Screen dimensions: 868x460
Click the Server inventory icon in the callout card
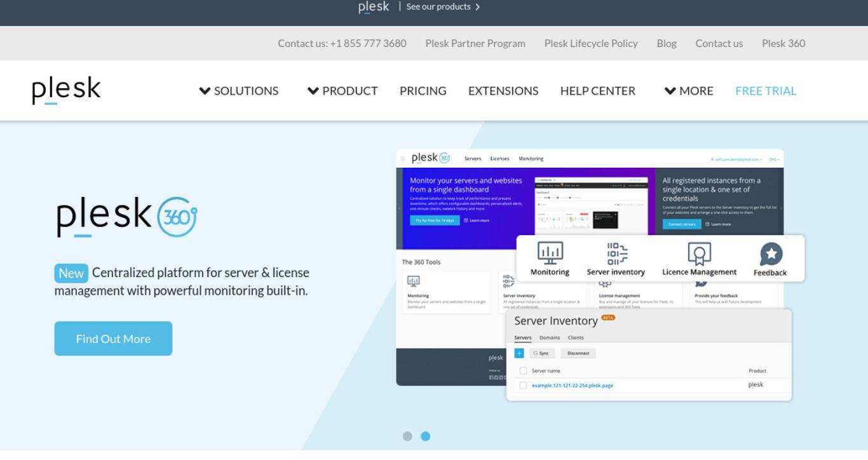pos(617,254)
